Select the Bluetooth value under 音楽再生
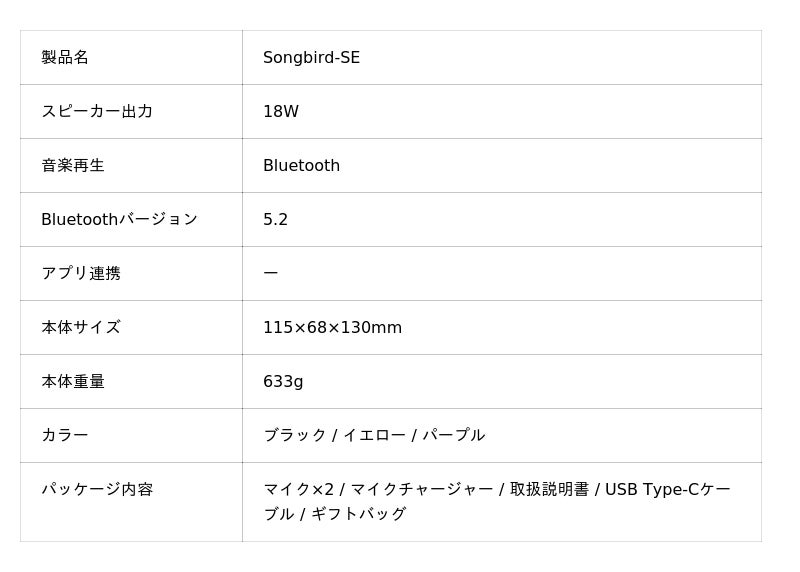Screen dimensions: 800x572 pyautogui.click(x=301, y=166)
